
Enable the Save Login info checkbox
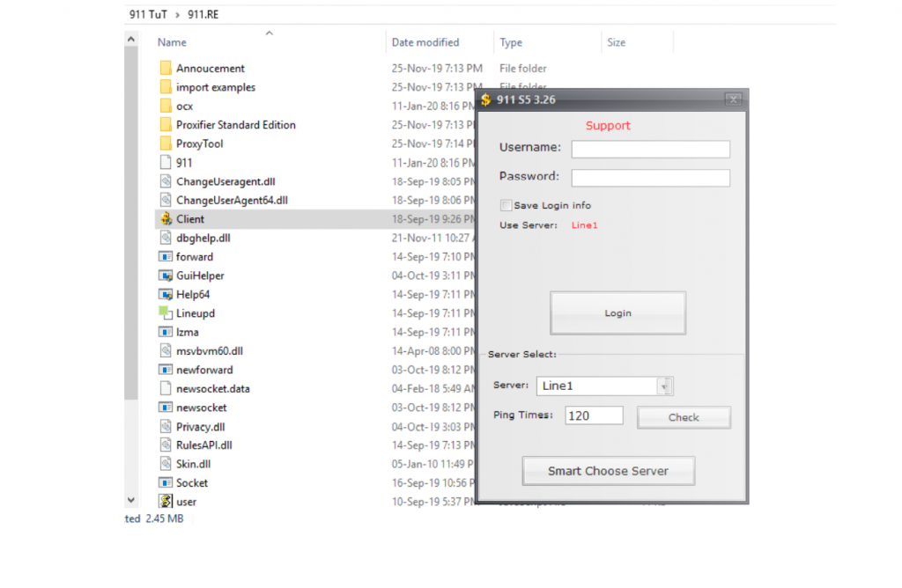pos(506,205)
